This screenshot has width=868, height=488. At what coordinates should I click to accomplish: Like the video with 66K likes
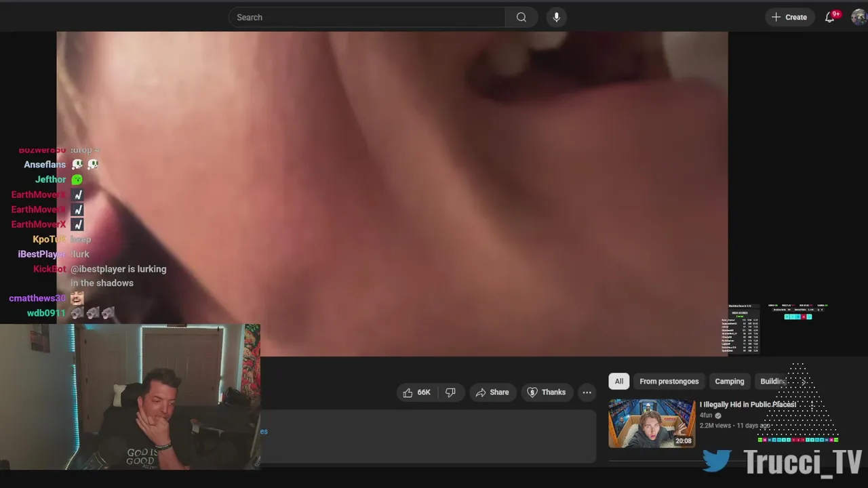pos(417,392)
